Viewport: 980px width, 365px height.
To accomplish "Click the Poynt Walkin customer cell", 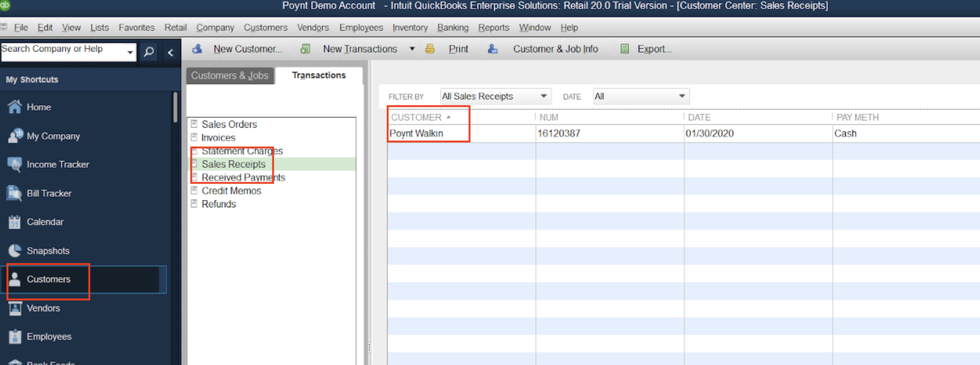I will 461,133.
